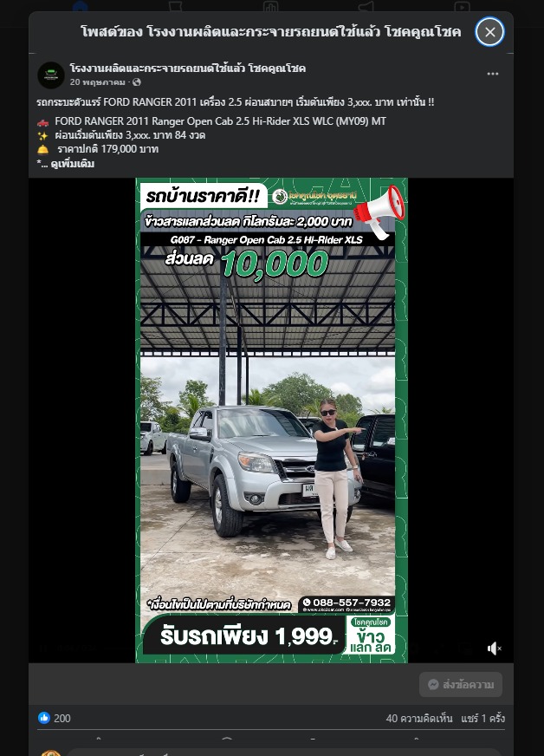This screenshot has width=544, height=756.
Task: Click the globe public-audience icon
Action: click(137, 82)
